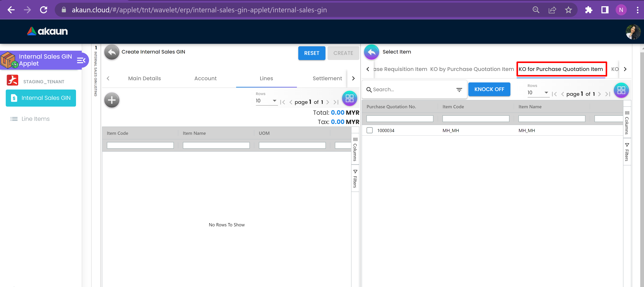Collapse sidebar using Internal Sales GIN Applet menu icon

coord(81,60)
